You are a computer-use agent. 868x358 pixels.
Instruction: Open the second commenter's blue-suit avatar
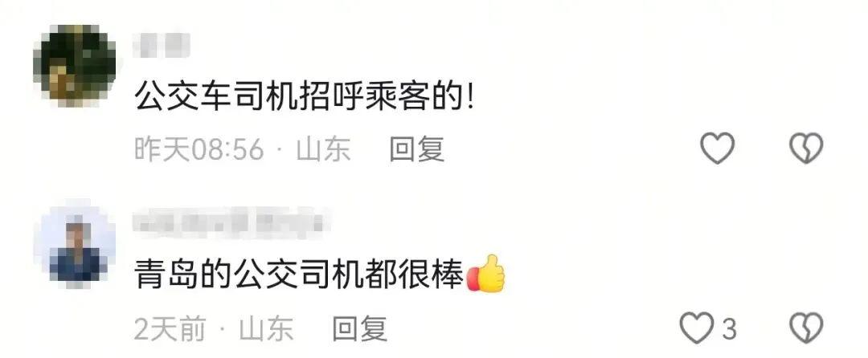pyautogui.click(x=74, y=246)
